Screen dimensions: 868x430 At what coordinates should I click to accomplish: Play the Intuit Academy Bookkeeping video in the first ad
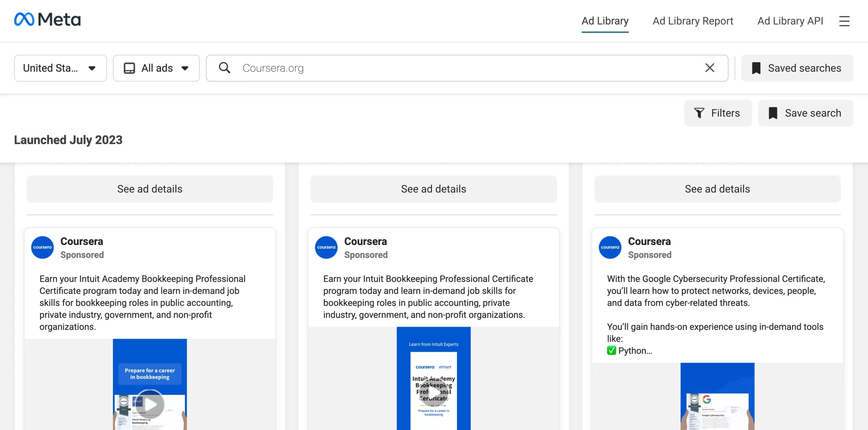(150, 404)
